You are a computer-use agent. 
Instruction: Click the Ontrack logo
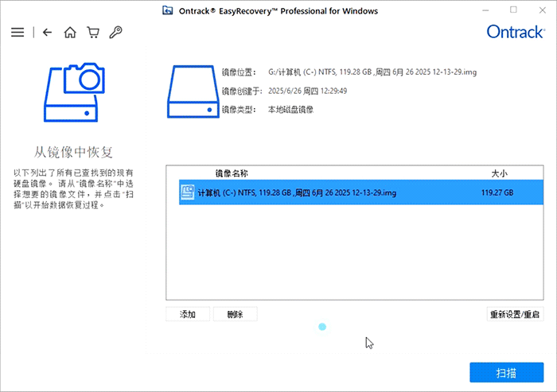pyautogui.click(x=516, y=32)
